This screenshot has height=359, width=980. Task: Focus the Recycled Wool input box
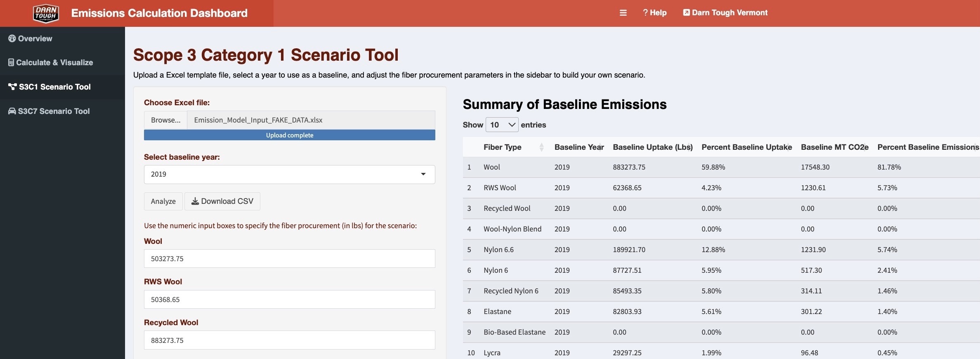(290, 340)
